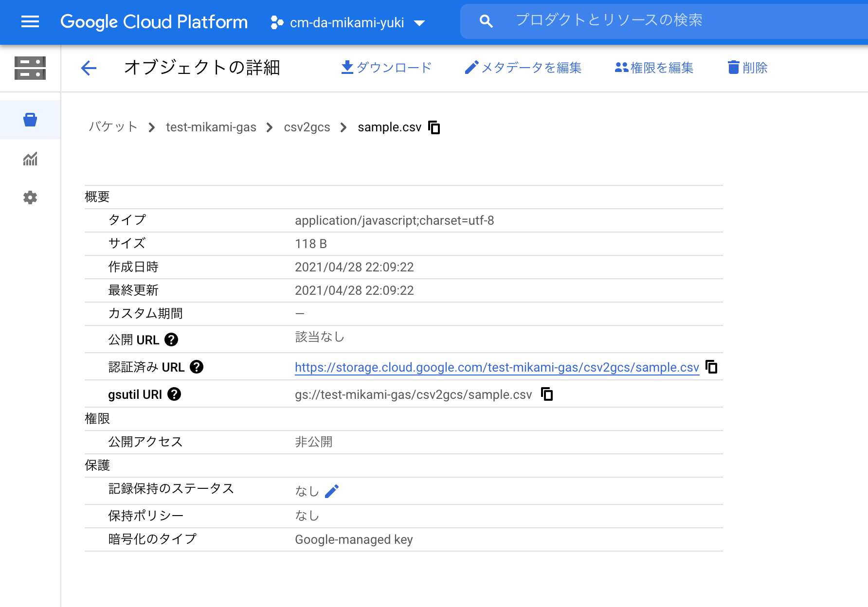Select 権限を編集 in the toolbar
The width and height of the screenshot is (868, 607).
[654, 68]
